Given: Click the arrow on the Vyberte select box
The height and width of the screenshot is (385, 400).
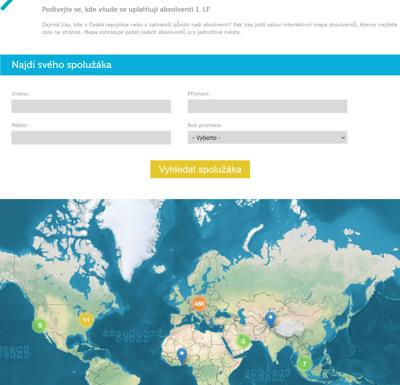Looking at the screenshot, I should (342, 138).
